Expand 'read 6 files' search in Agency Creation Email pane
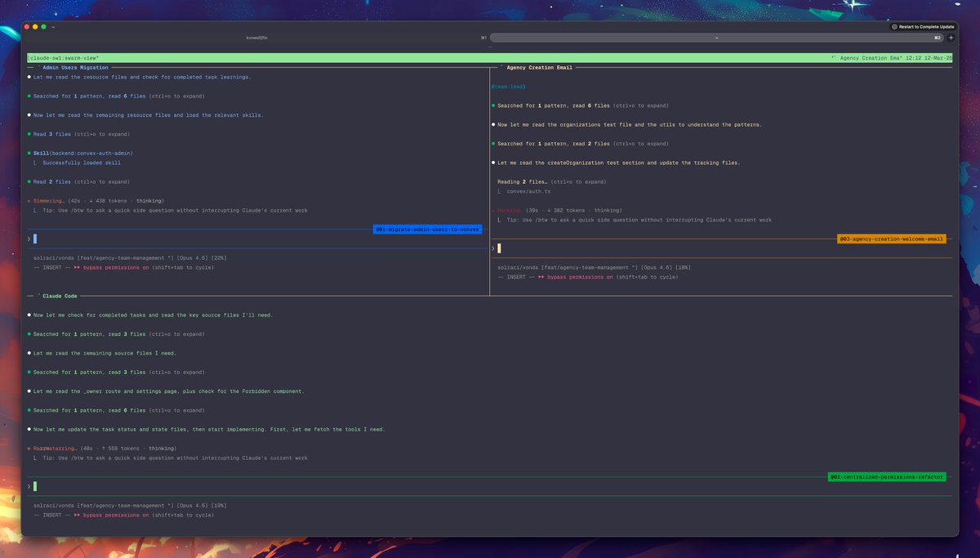The image size is (980, 558). click(583, 105)
